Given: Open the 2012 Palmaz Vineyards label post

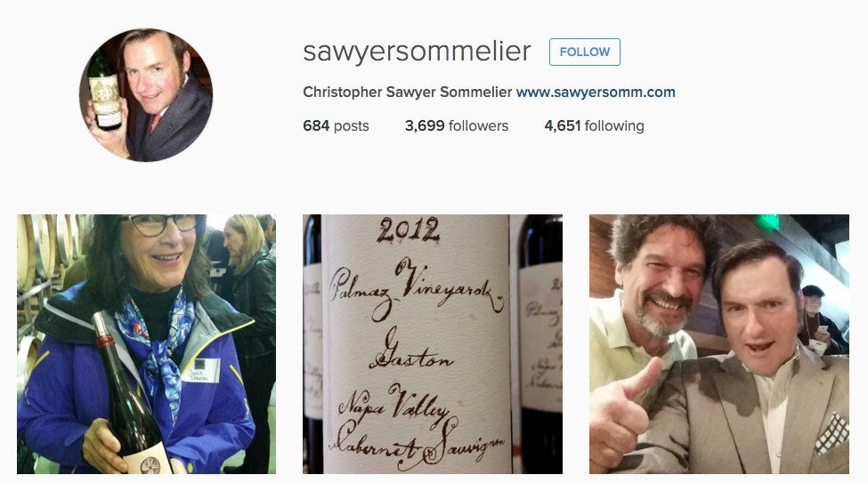Looking at the screenshot, I should [x=433, y=344].
